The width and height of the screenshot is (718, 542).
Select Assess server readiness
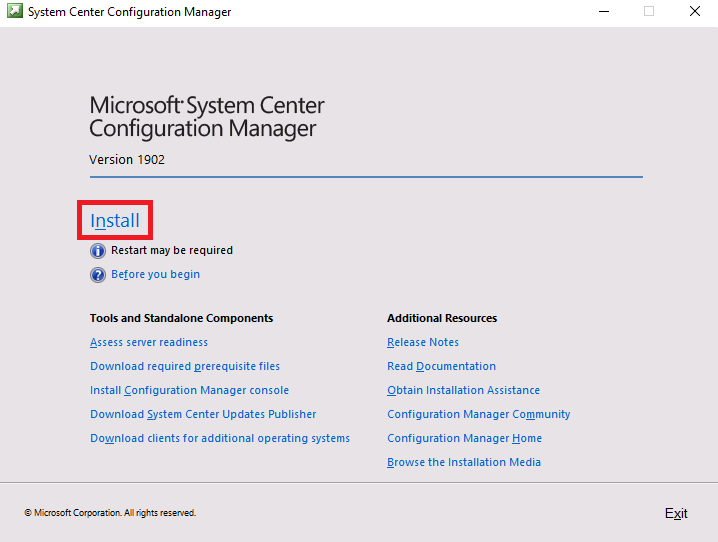149,342
